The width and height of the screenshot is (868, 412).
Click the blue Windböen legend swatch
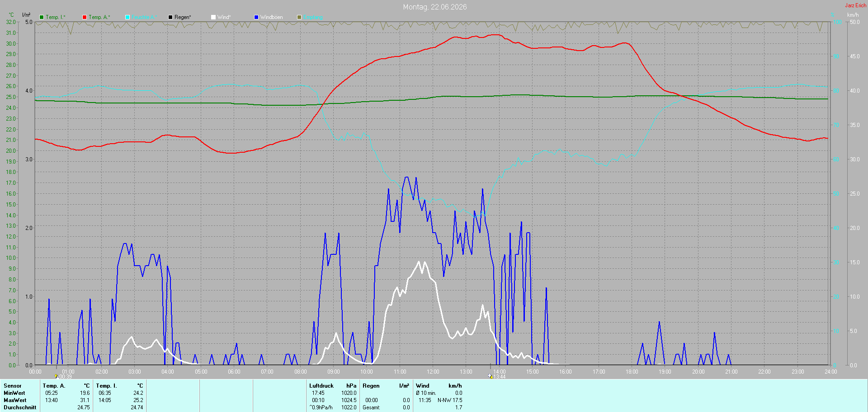point(256,17)
